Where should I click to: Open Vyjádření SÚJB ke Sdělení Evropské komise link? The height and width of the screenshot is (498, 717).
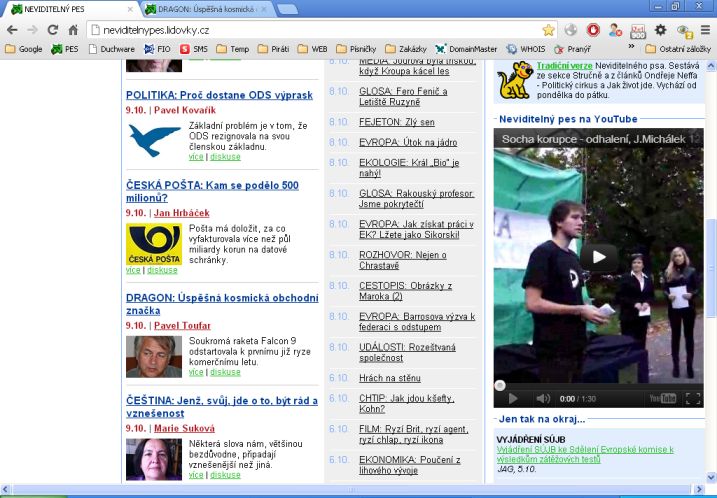tap(585, 454)
